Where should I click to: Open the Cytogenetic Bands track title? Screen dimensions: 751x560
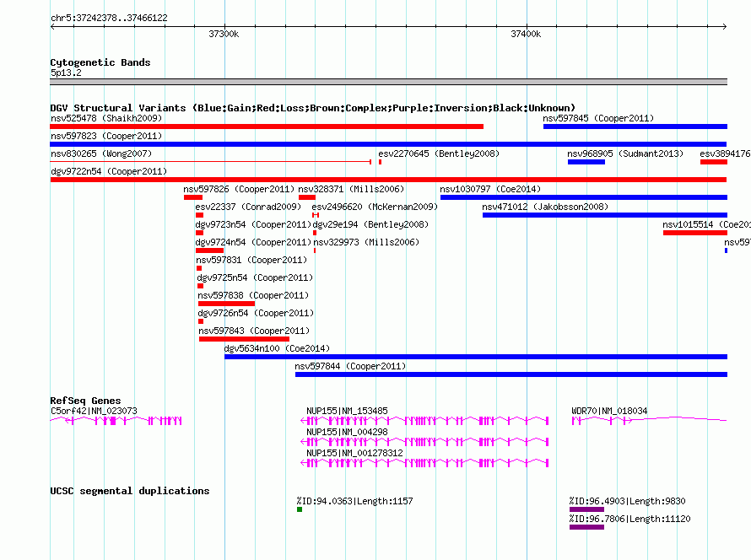[x=100, y=62]
